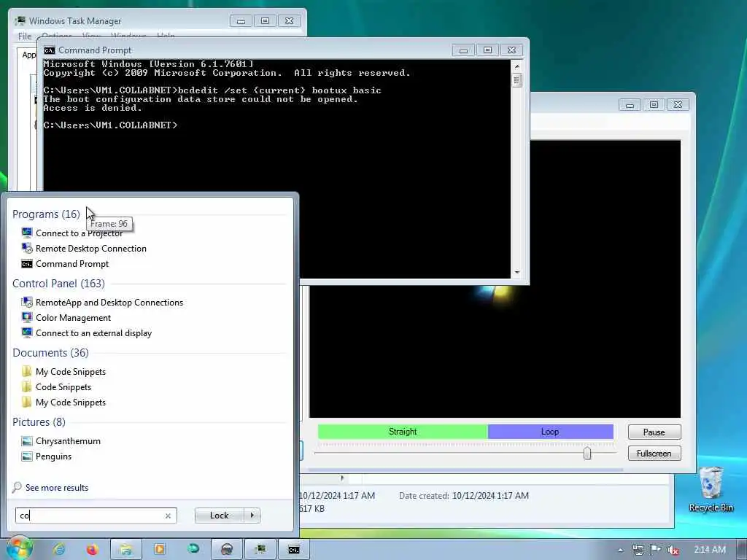Open RemoteApp and Desktop Connections

click(x=109, y=302)
